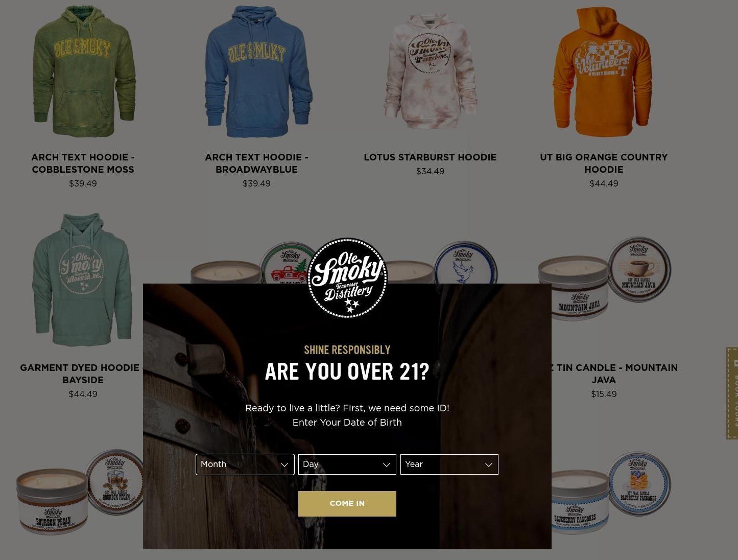Select the orange Volunteers hoodie image
This screenshot has width=738, height=560.
coord(603,72)
